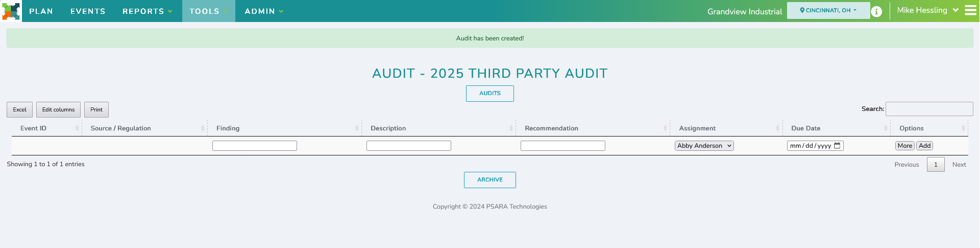Open the Reports menu
The width and height of the screenshot is (980, 248).
click(147, 11)
